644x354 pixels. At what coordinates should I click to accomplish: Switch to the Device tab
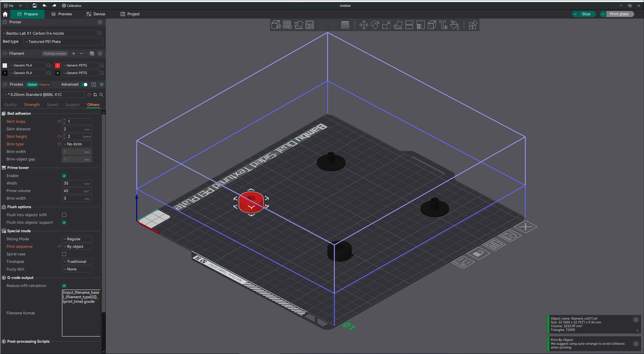coord(96,14)
